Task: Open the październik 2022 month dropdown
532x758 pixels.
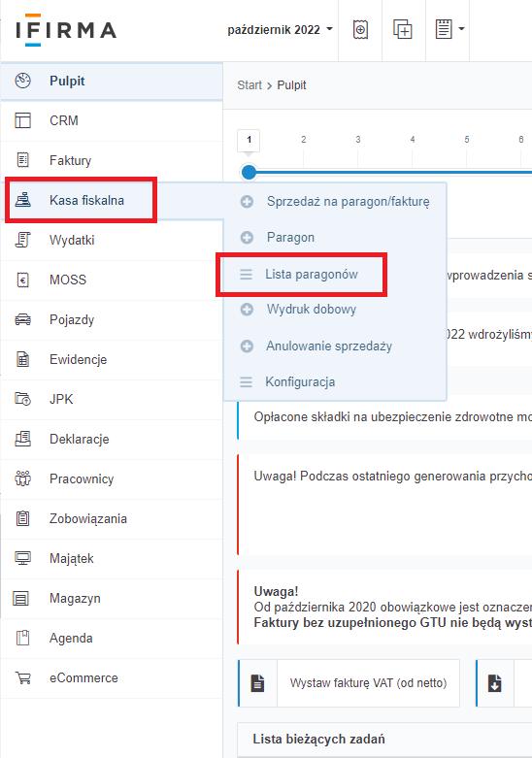Action: 280,29
